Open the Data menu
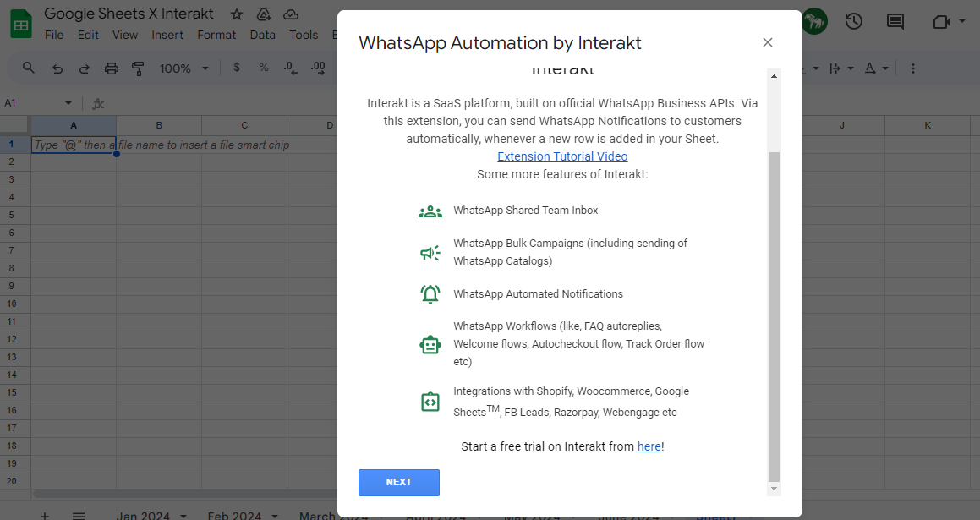This screenshot has height=520, width=980. click(x=262, y=35)
